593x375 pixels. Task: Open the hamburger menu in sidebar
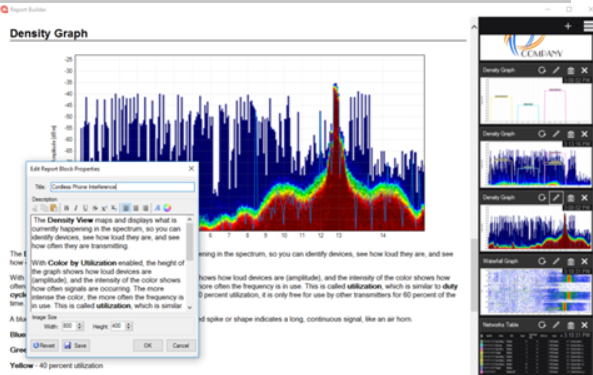pyautogui.click(x=588, y=26)
